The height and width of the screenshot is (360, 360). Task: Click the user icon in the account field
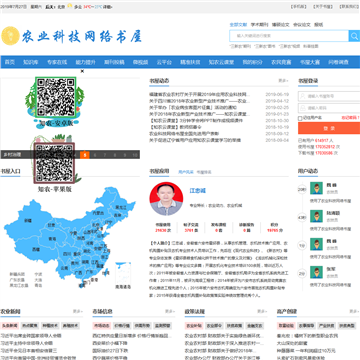coord(302,96)
